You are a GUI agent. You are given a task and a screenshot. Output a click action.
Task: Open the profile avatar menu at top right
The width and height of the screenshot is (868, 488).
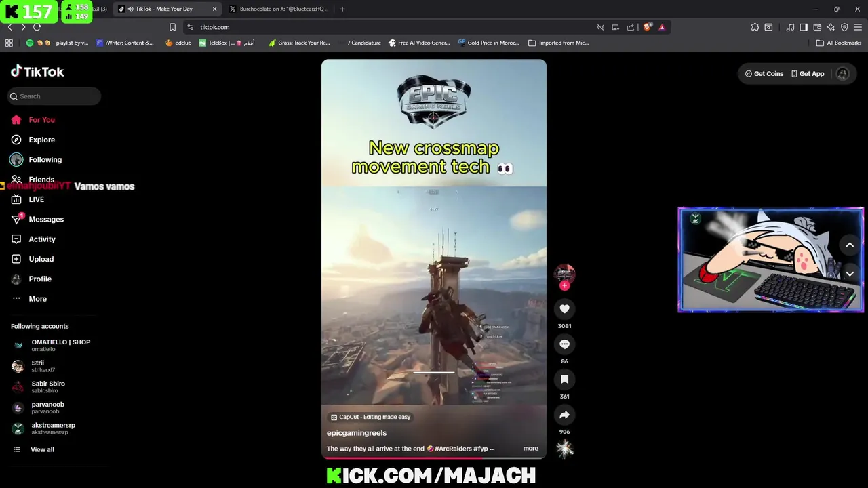click(x=843, y=74)
